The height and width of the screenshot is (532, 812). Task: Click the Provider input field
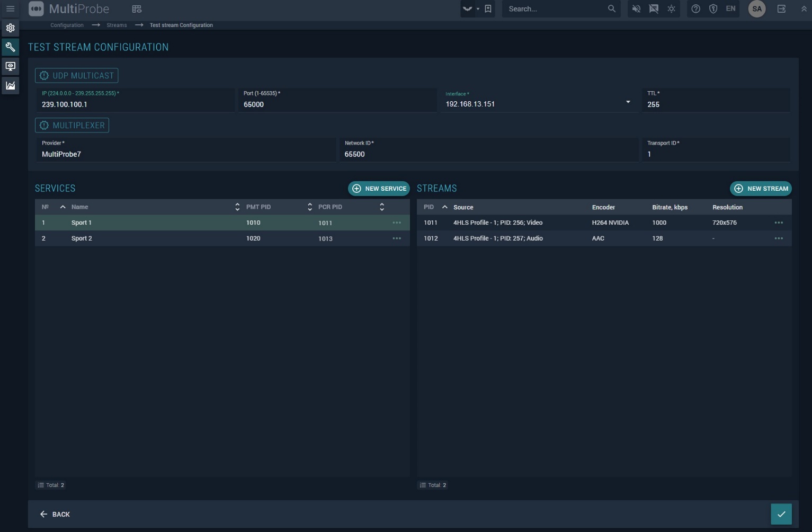(x=185, y=154)
